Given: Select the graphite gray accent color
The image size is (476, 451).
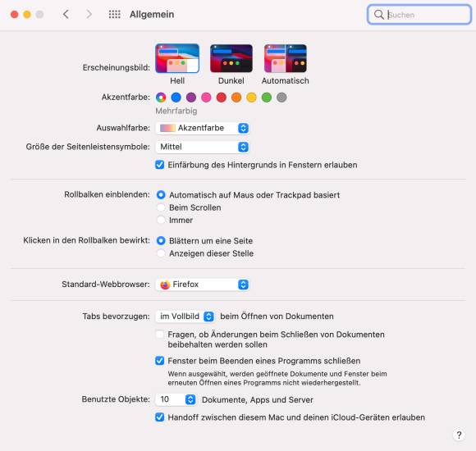Looking at the screenshot, I should (281, 98).
